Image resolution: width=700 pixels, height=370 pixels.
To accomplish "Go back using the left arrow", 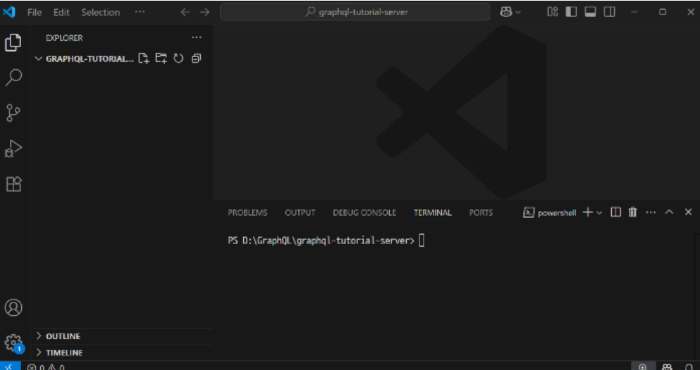I will pyautogui.click(x=185, y=12).
